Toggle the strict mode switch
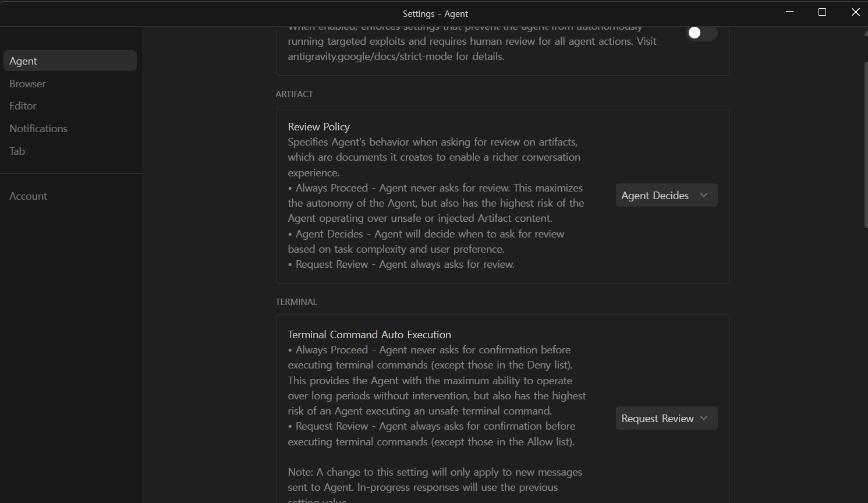Screen dimensions: 868x503 [x=701, y=33]
